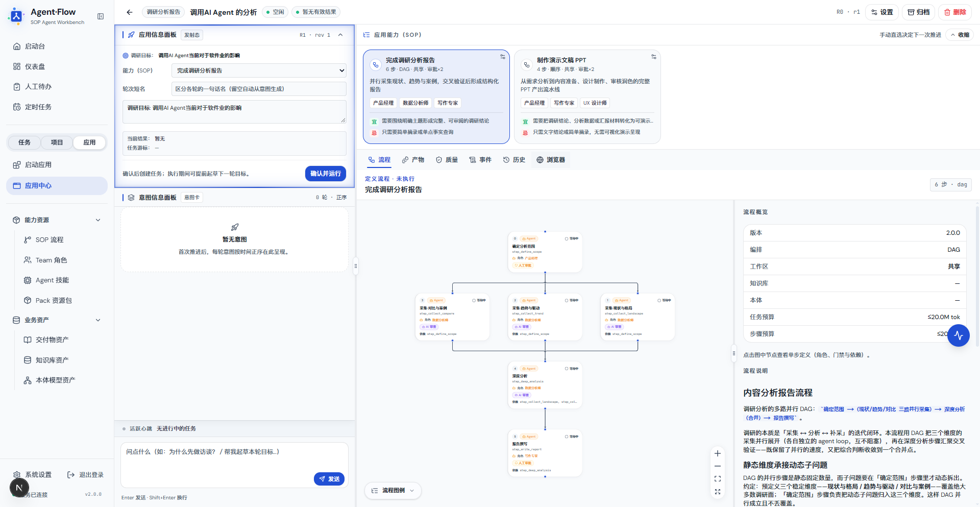The height and width of the screenshot is (507, 980).
Task: Click the round N avatar badge
Action: (19, 488)
